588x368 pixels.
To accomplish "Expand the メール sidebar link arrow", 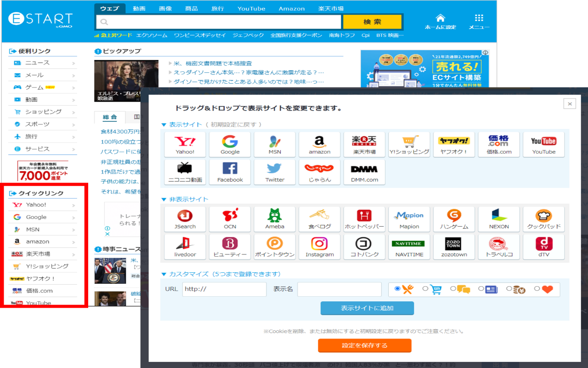I will (73, 75).
